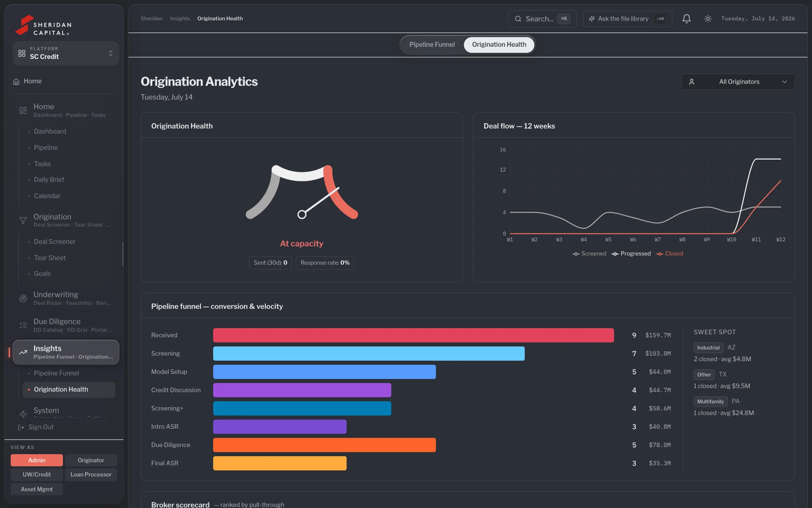
Task: Switch view to Loan Processor role
Action: (x=91, y=474)
